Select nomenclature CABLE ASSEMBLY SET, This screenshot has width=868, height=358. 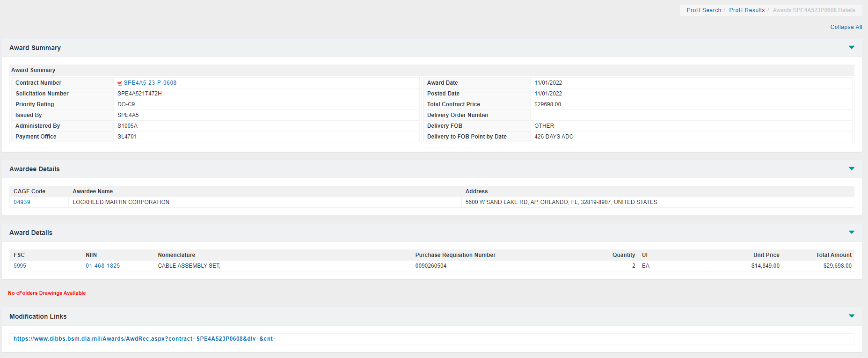[x=189, y=266]
